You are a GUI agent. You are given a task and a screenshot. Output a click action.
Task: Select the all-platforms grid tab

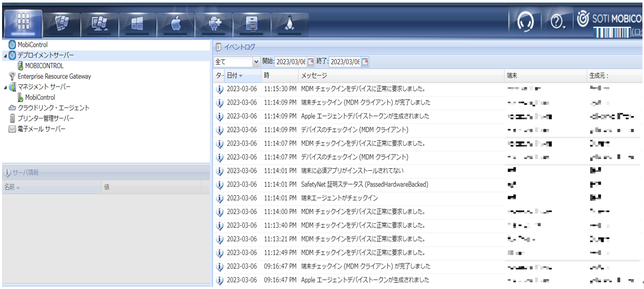(x=23, y=23)
